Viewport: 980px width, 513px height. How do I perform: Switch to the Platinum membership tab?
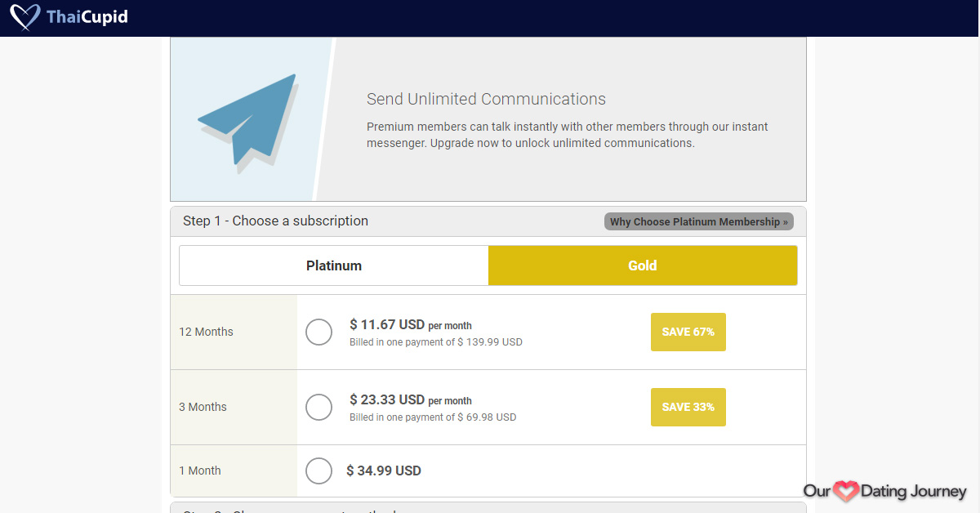pos(334,265)
